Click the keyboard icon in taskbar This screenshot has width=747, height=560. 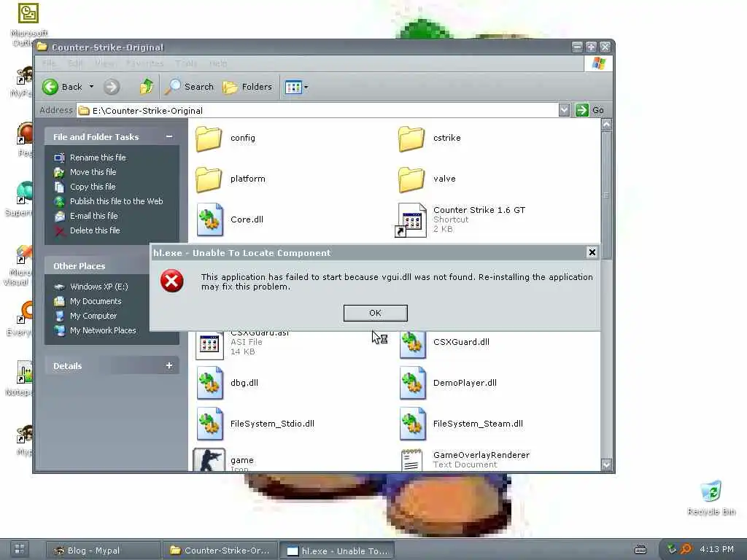click(640, 550)
